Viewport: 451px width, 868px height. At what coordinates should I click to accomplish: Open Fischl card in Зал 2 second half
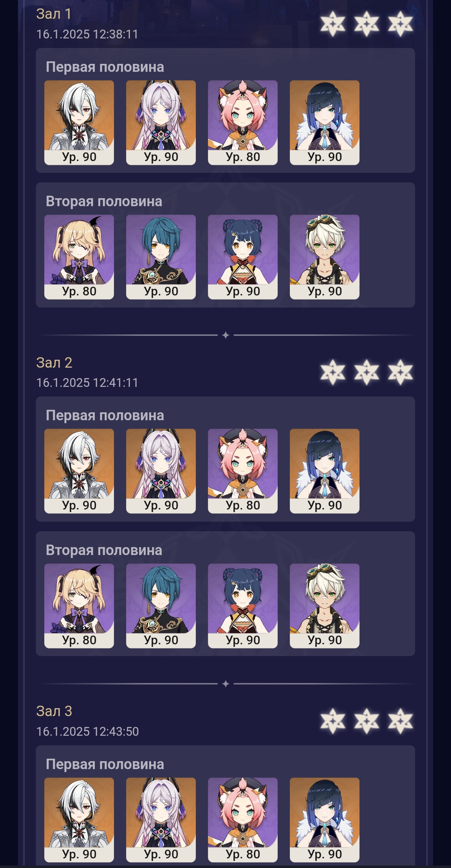(79, 606)
